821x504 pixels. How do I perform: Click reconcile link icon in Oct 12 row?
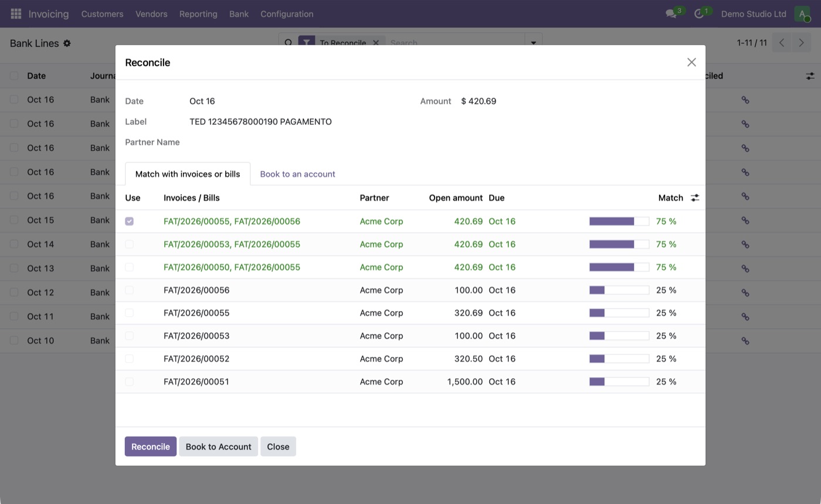[x=745, y=292]
